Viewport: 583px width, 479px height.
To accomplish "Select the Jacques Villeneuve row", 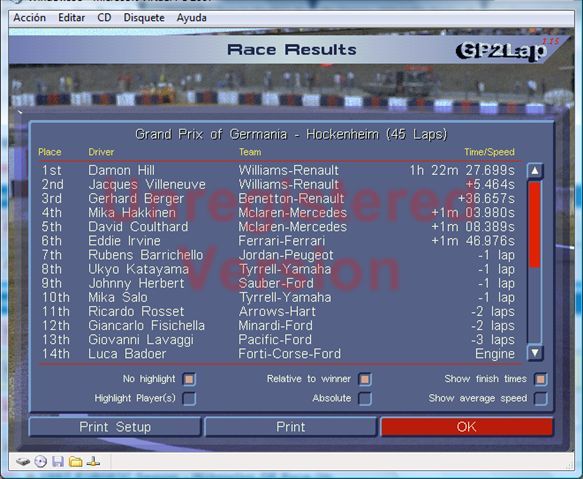I will (278, 184).
